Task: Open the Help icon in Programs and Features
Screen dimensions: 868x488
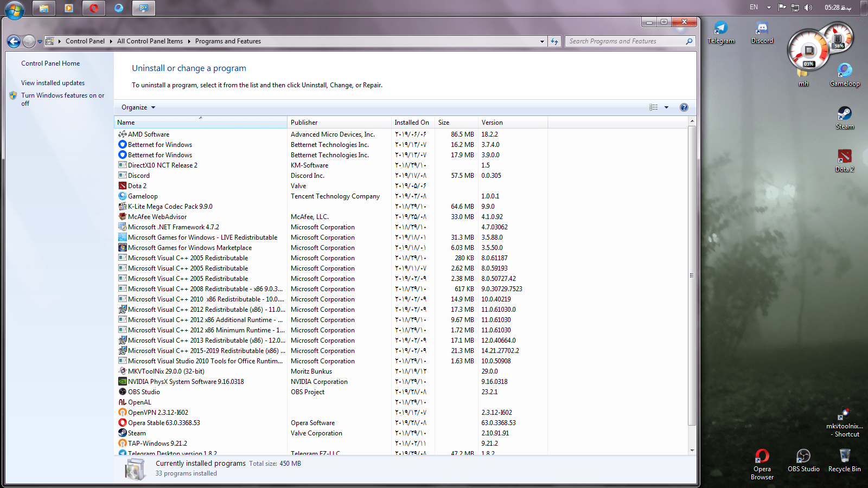Action: pos(684,107)
